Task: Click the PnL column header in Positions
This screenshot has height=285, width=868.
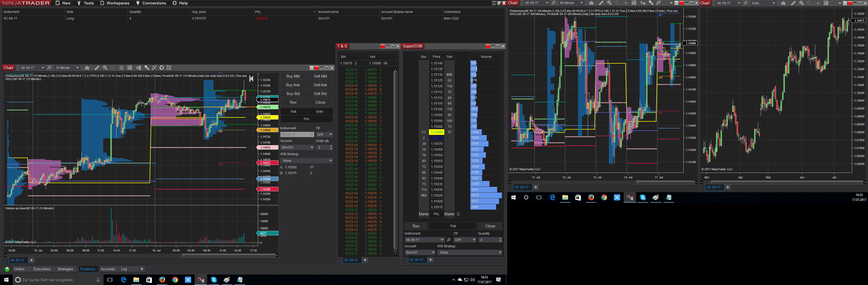Action: pyautogui.click(x=284, y=12)
